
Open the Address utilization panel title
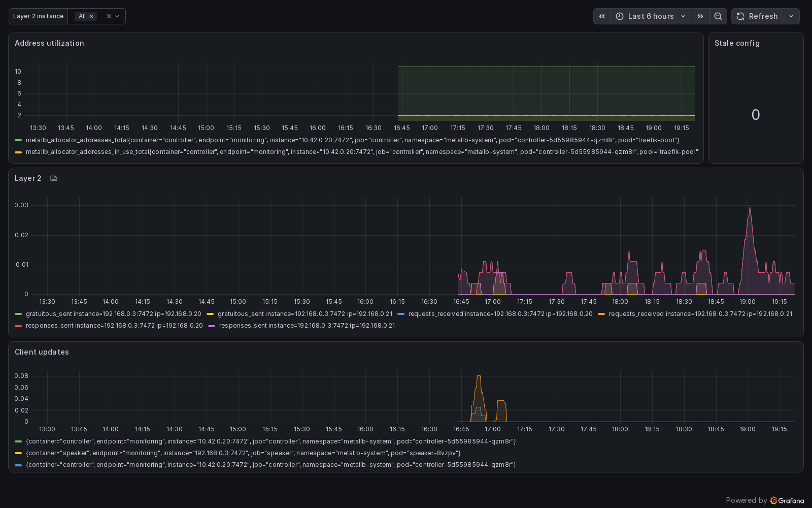coord(49,43)
